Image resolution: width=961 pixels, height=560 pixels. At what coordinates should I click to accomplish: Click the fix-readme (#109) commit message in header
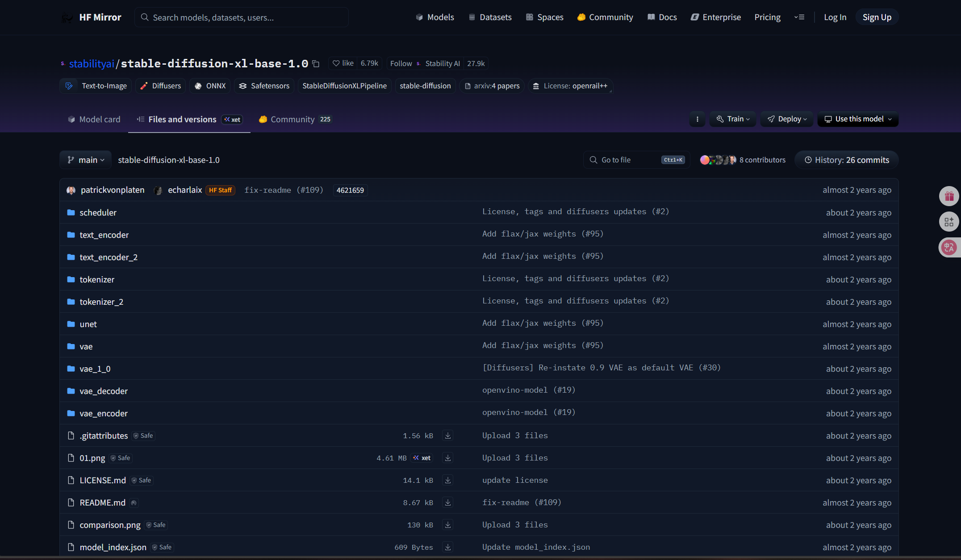tap(284, 190)
